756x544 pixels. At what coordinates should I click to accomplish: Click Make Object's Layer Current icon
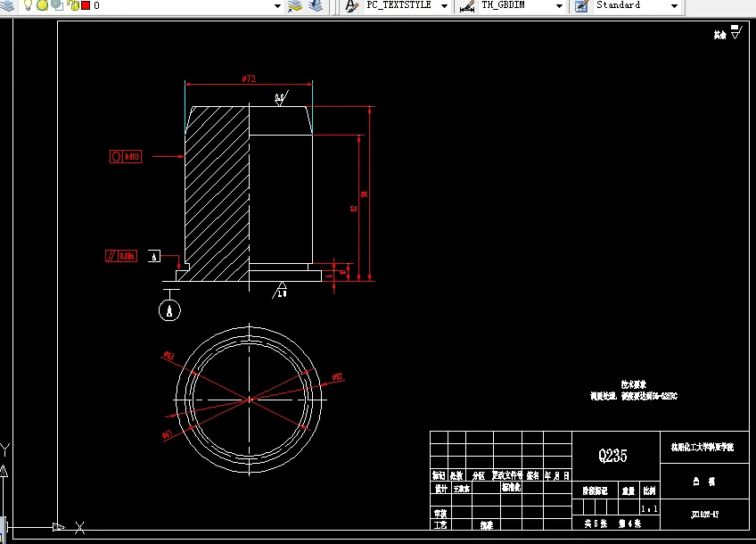294,5
